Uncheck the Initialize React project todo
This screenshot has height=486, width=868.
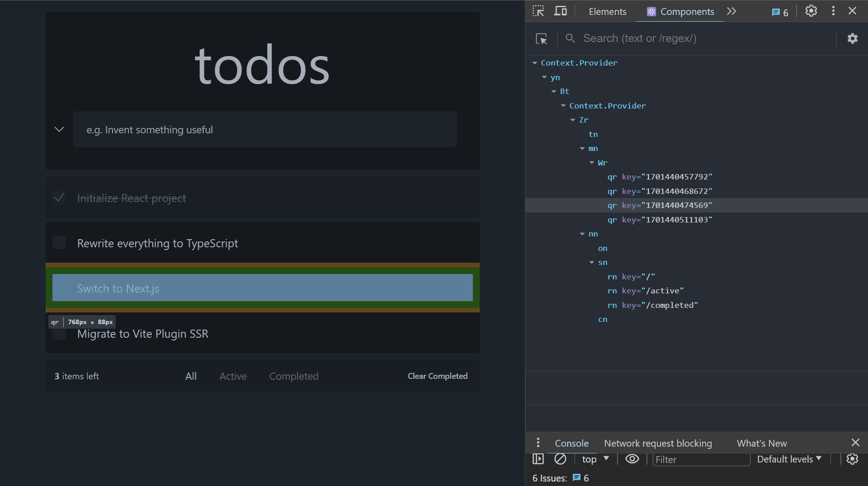tap(59, 198)
